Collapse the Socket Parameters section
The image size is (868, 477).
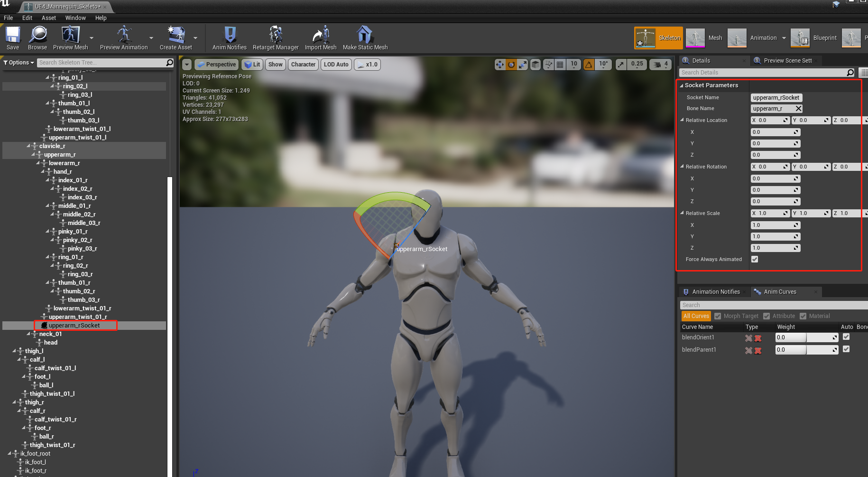click(x=682, y=85)
